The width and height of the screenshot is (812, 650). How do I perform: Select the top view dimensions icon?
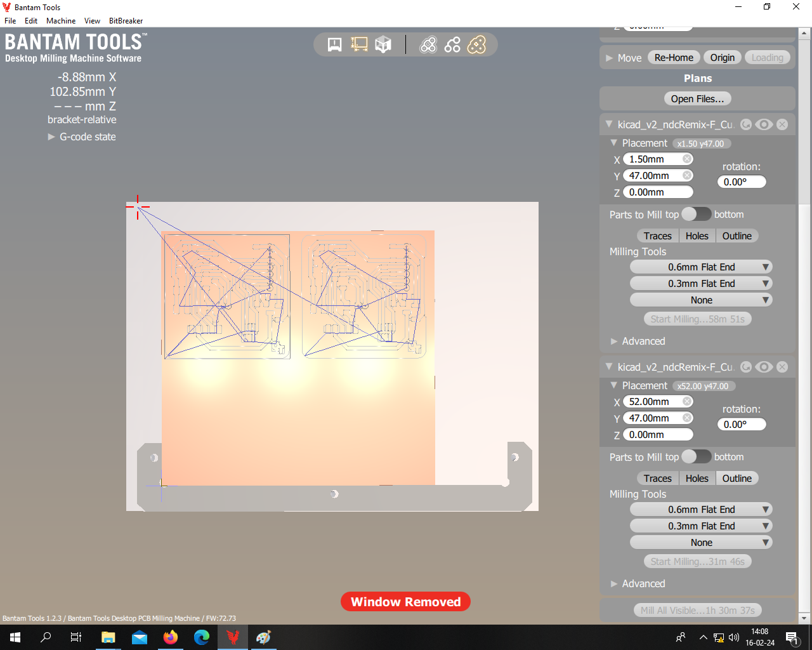(x=359, y=44)
